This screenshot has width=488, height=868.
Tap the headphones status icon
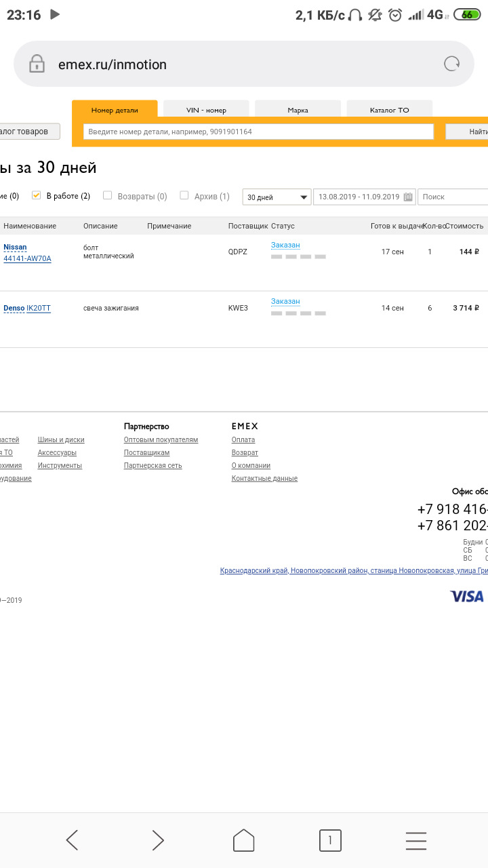coord(355,15)
